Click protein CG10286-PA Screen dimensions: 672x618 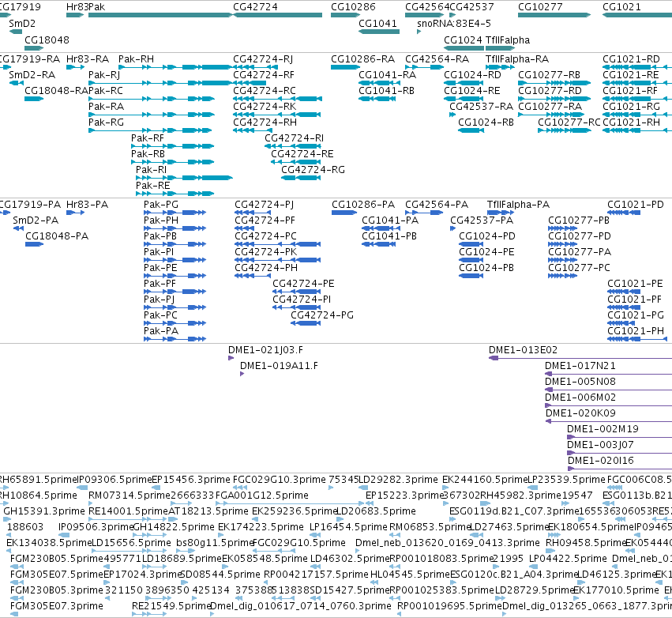[363, 205]
